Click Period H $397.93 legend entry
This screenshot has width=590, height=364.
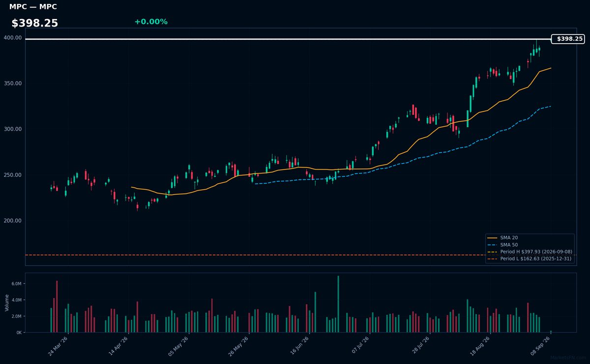point(530,252)
